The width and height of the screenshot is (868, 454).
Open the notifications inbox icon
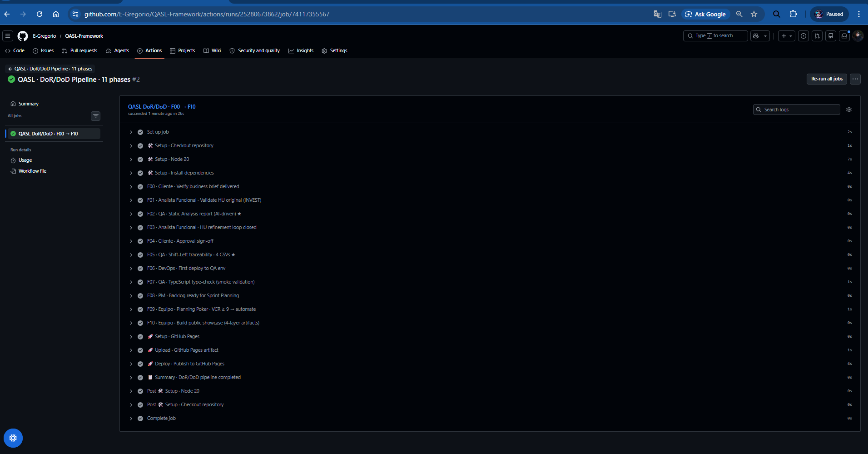[x=844, y=36]
